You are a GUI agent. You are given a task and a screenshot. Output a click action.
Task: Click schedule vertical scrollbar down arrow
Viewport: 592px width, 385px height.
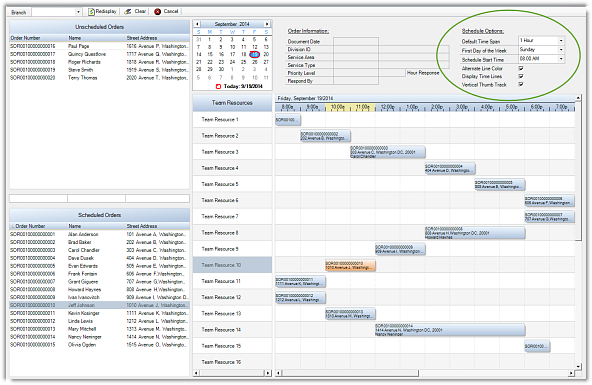coord(578,366)
